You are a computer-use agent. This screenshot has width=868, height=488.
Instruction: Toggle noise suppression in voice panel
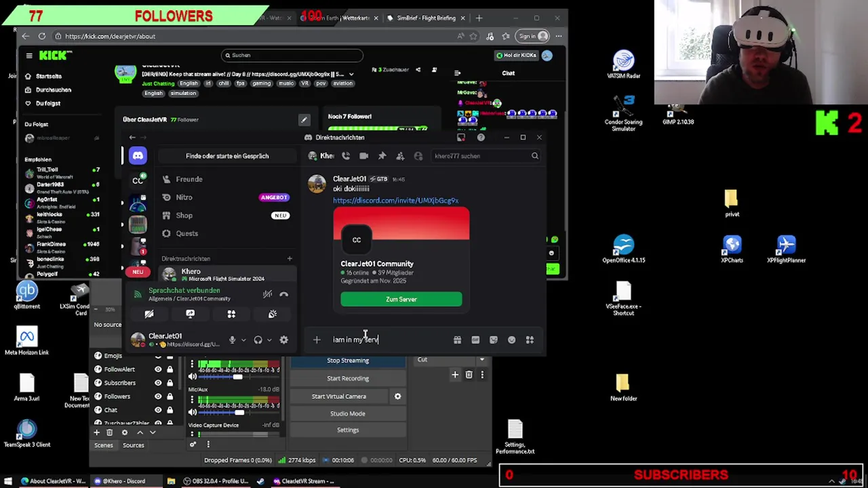[267, 294]
